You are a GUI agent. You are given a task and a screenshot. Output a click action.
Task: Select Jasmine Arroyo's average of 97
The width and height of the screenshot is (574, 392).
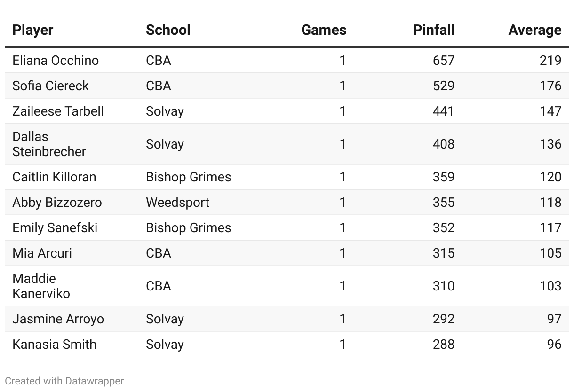pos(554,319)
